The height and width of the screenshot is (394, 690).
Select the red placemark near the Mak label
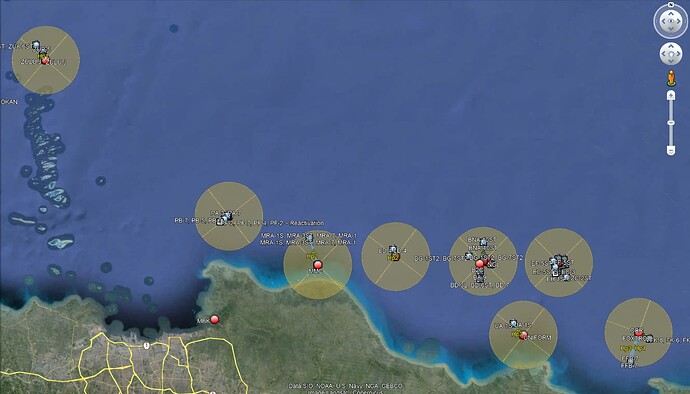click(x=214, y=320)
